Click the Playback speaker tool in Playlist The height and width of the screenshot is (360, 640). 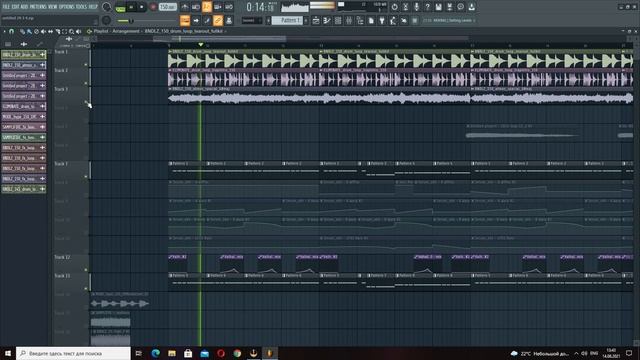click(x=78, y=31)
